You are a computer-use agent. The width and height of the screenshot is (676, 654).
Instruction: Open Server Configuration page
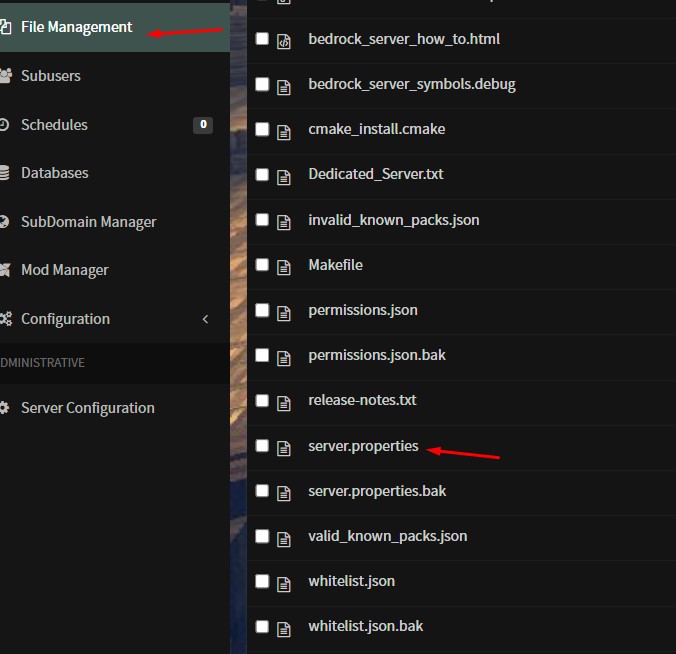click(88, 408)
